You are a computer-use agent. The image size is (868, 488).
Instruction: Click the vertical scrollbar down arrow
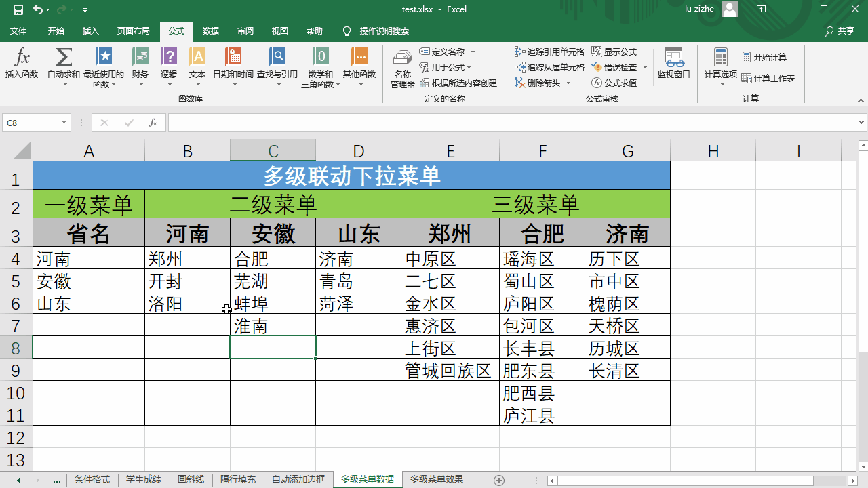pyautogui.click(x=862, y=467)
